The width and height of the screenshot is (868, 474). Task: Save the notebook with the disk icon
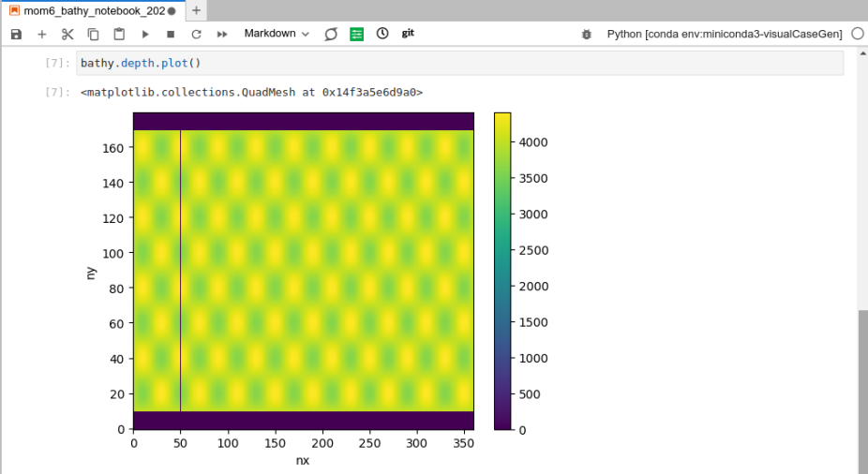16,34
